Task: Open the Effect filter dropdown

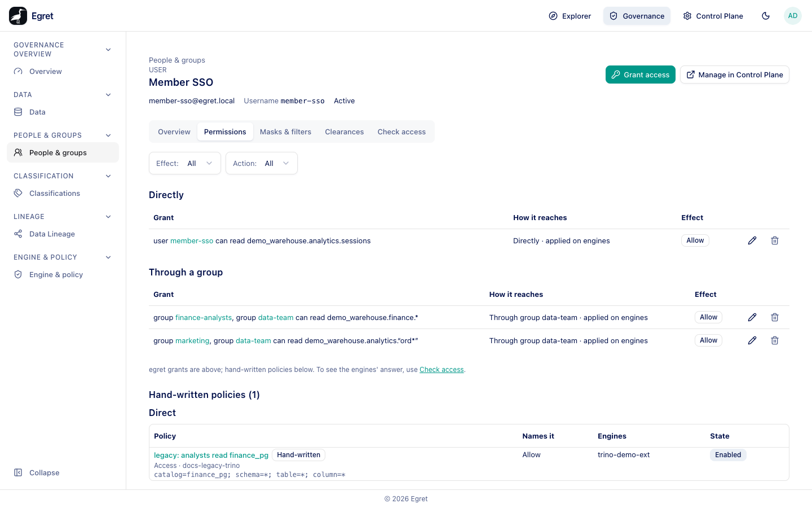Action: (x=185, y=163)
